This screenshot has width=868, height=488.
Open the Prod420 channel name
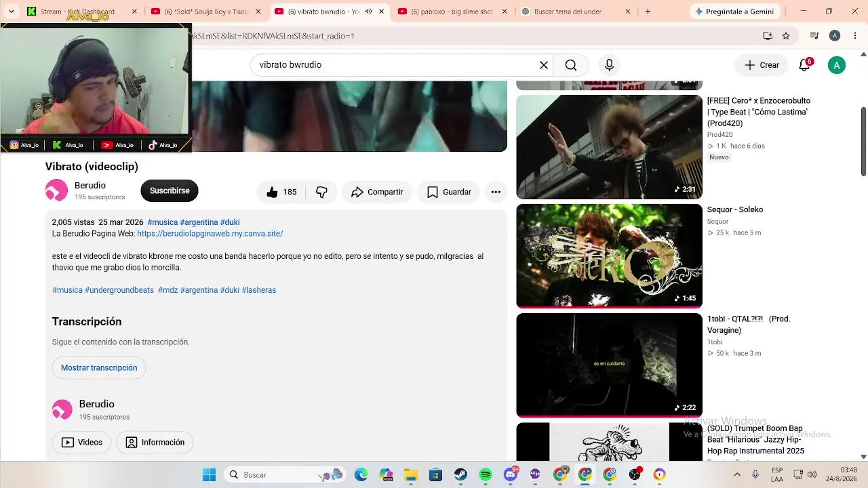pyautogui.click(x=719, y=135)
